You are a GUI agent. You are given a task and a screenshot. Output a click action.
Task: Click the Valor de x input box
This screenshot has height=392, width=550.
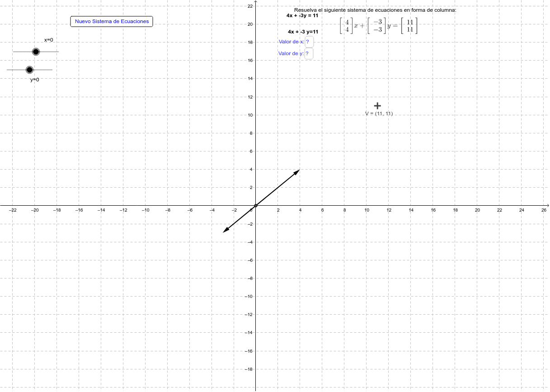point(309,42)
